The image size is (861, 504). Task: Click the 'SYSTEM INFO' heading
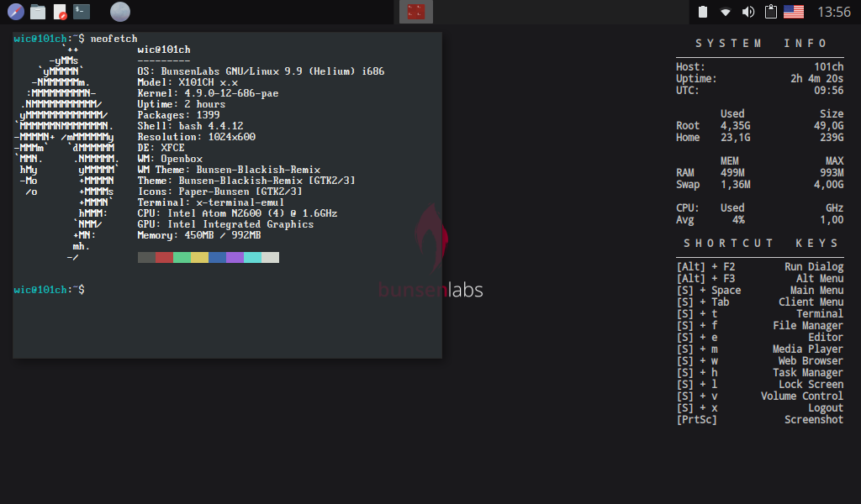pos(760,44)
